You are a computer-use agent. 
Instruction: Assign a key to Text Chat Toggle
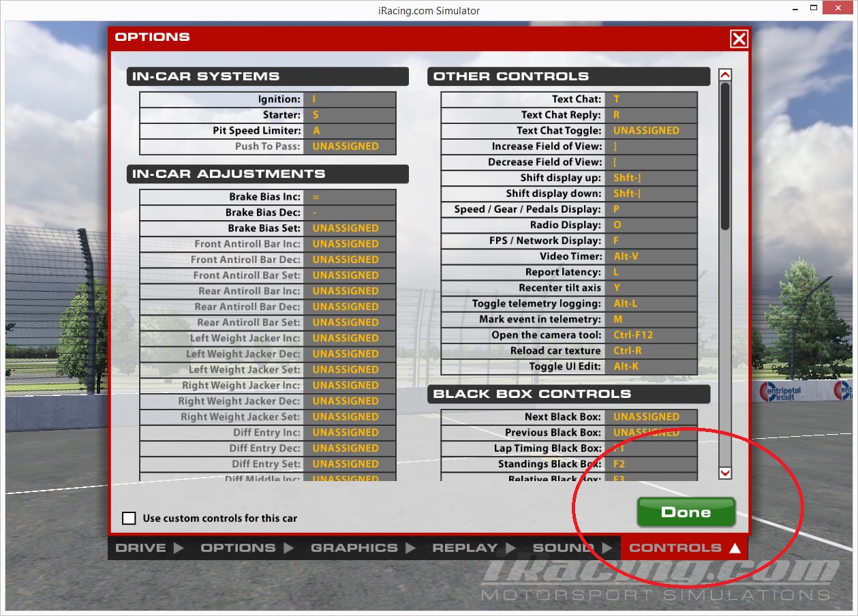pyautogui.click(x=651, y=131)
